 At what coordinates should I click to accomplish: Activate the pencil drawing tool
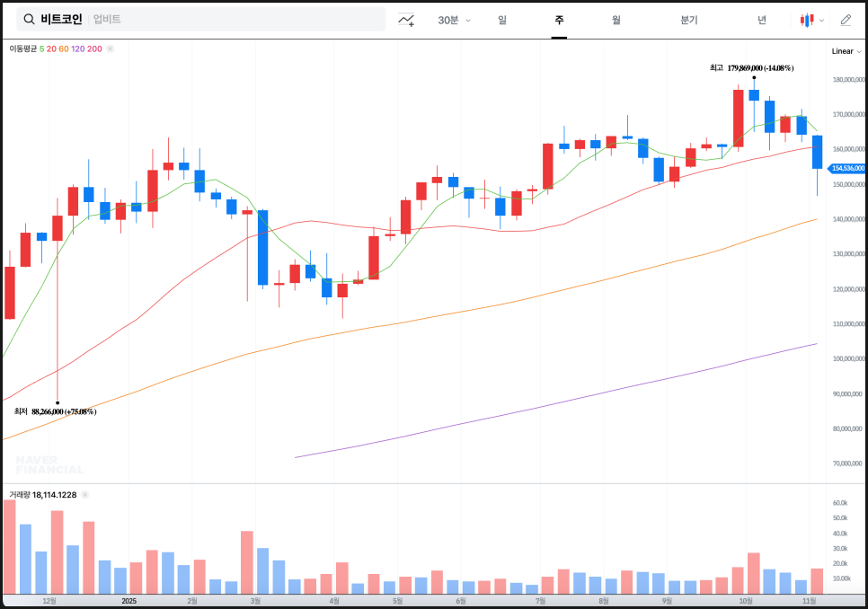(x=846, y=20)
